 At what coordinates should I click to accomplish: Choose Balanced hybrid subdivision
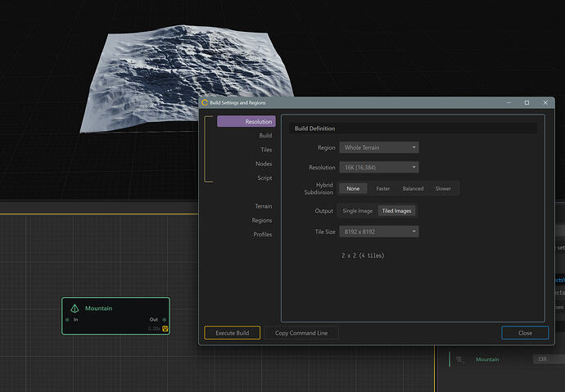point(413,188)
